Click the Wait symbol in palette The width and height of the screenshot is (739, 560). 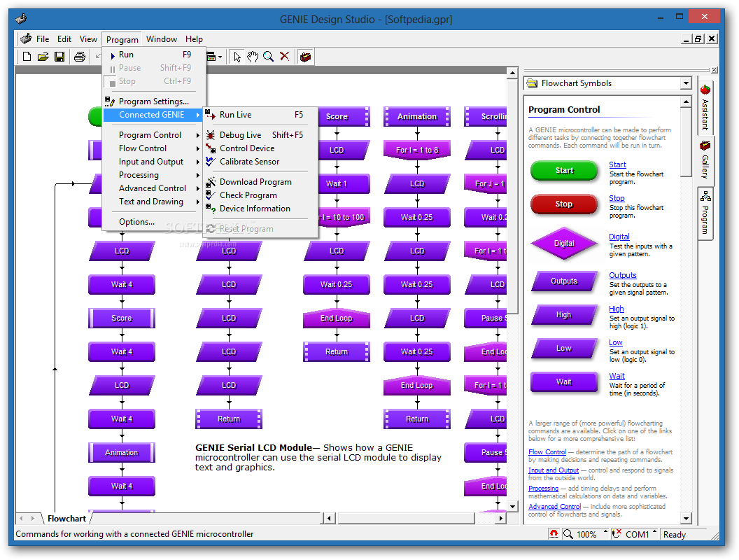(x=564, y=381)
